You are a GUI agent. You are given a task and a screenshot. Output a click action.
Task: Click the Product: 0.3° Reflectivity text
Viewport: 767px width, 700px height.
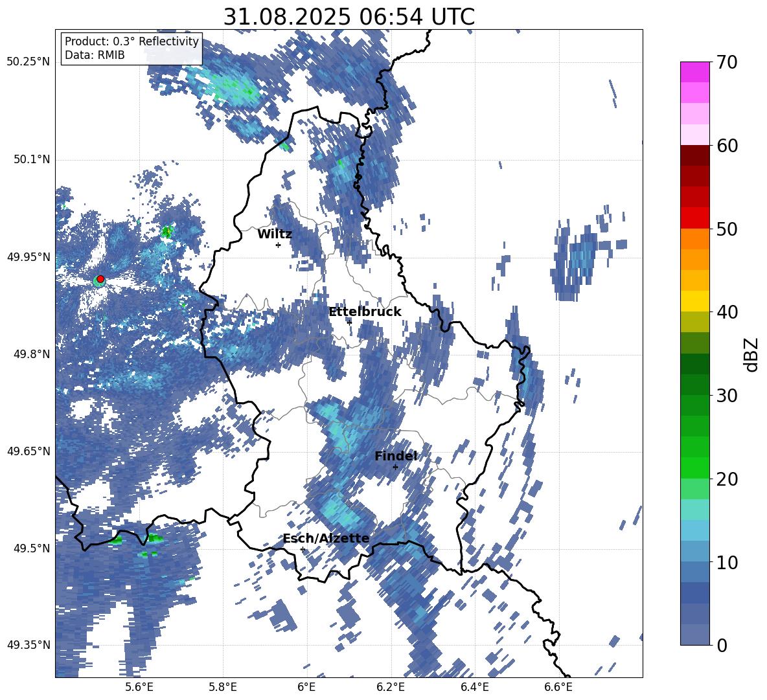tap(132, 41)
